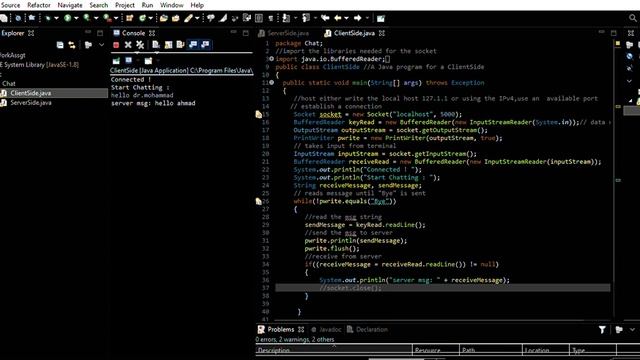
Task: Toggle Pin Console button
Action: [x=116, y=61]
